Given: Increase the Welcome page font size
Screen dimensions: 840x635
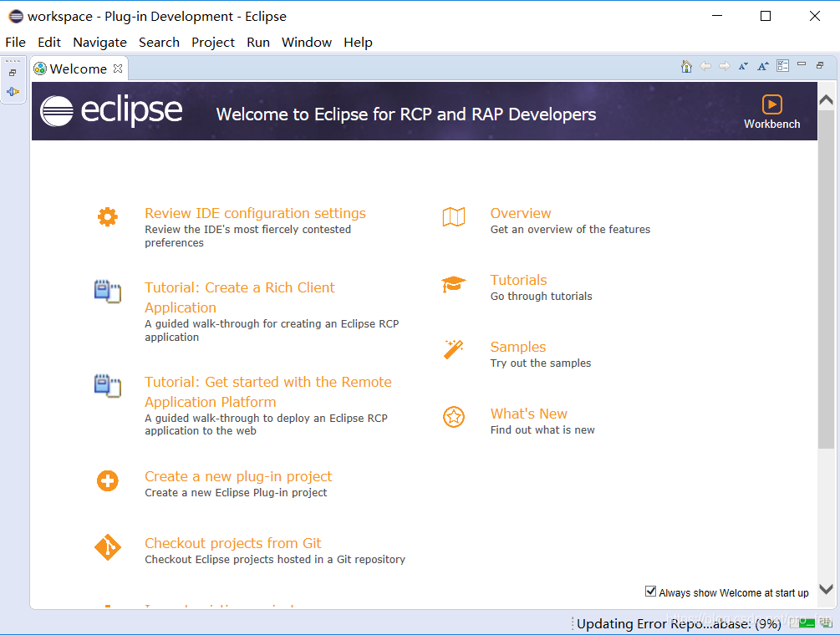Looking at the screenshot, I should coord(762,65).
